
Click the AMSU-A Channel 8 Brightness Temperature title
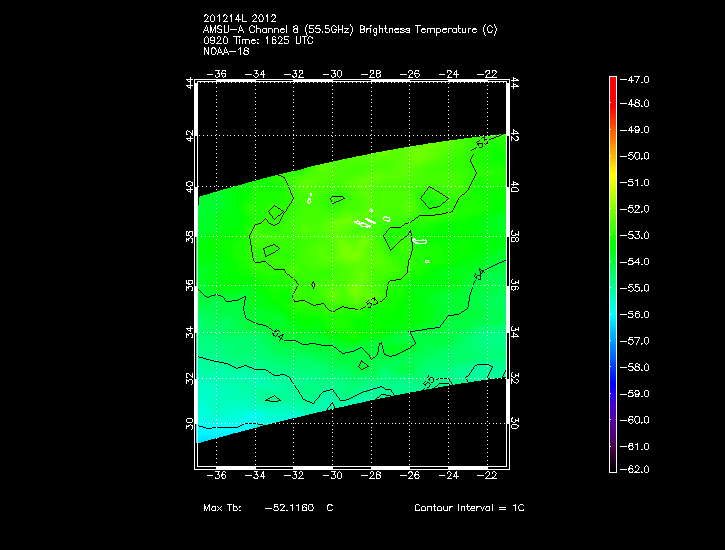(349, 30)
